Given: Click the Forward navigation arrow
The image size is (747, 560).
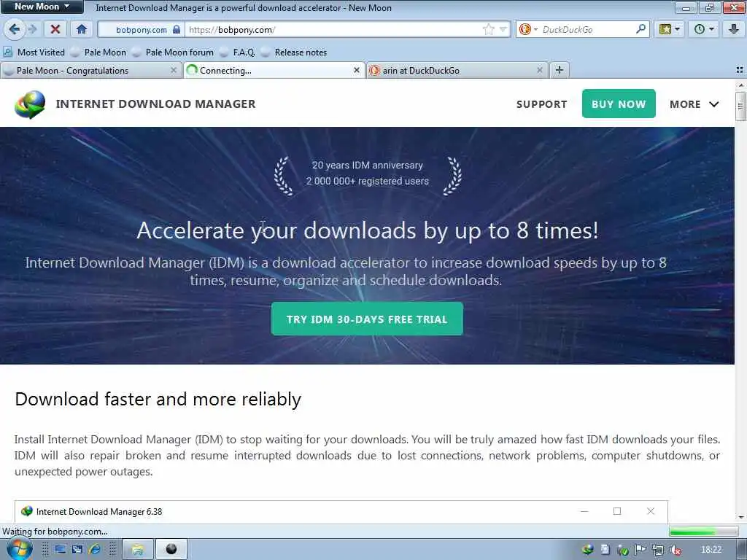Looking at the screenshot, I should point(32,29).
